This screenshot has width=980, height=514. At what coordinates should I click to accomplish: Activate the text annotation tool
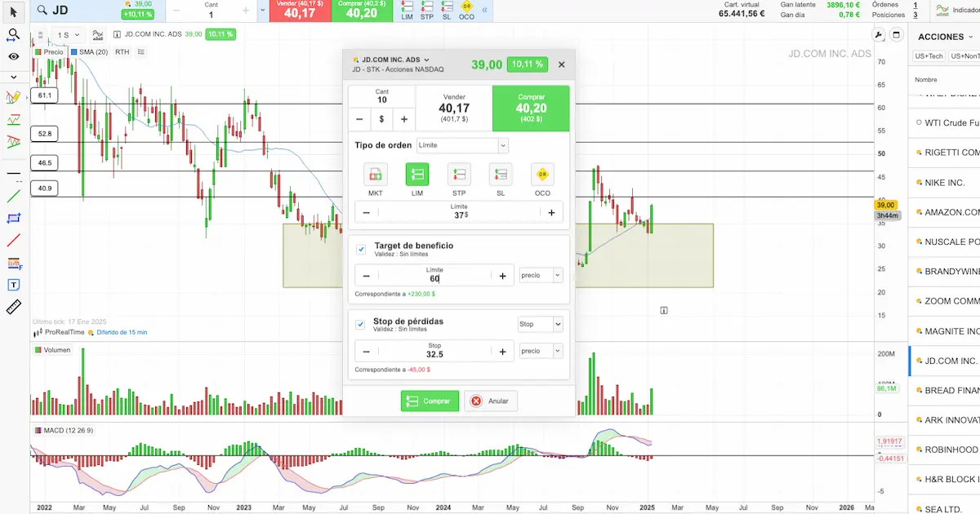tap(14, 285)
